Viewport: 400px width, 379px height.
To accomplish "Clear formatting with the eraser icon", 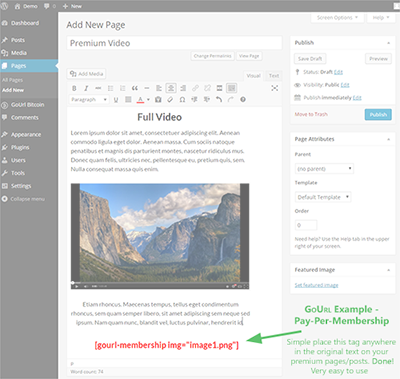I will (170, 100).
